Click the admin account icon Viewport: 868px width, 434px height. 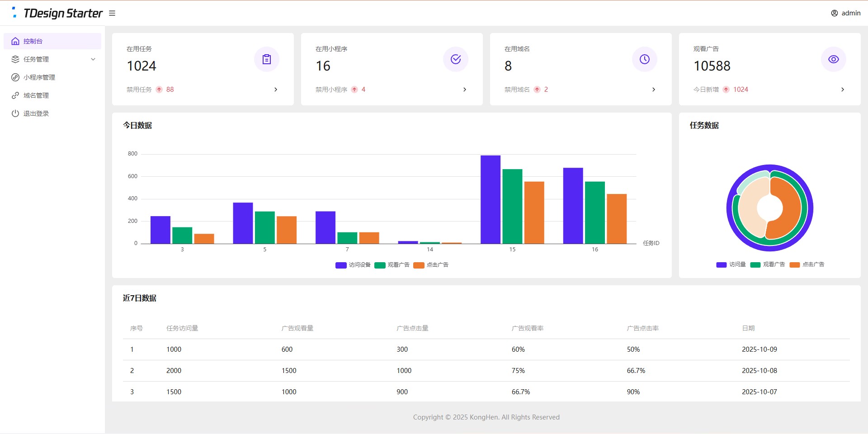834,13
